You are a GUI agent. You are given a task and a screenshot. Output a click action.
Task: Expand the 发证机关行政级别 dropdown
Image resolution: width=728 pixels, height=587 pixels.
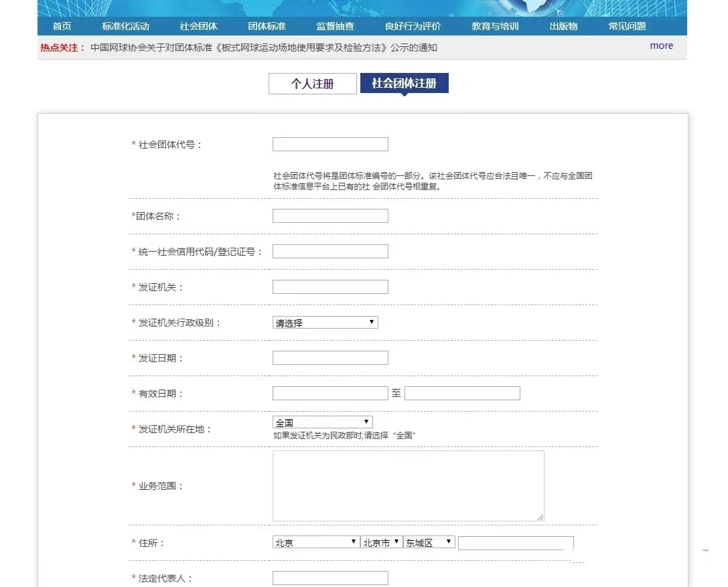click(325, 323)
